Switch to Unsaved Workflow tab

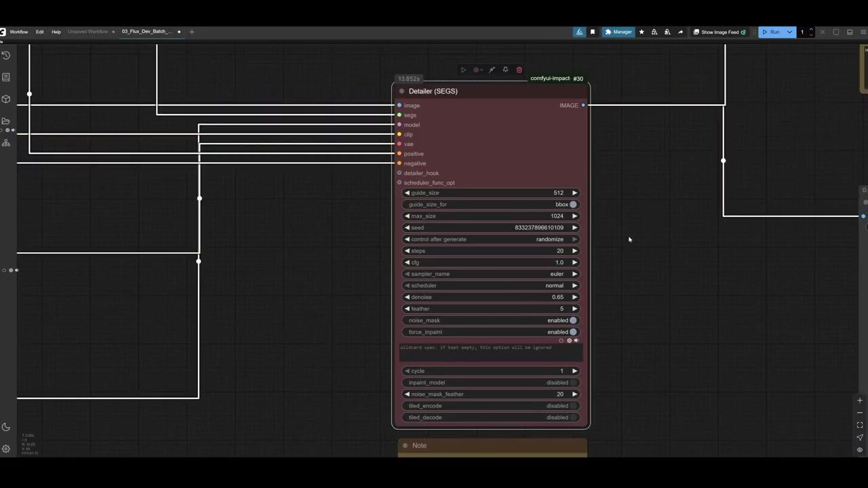pyautogui.click(x=87, y=32)
